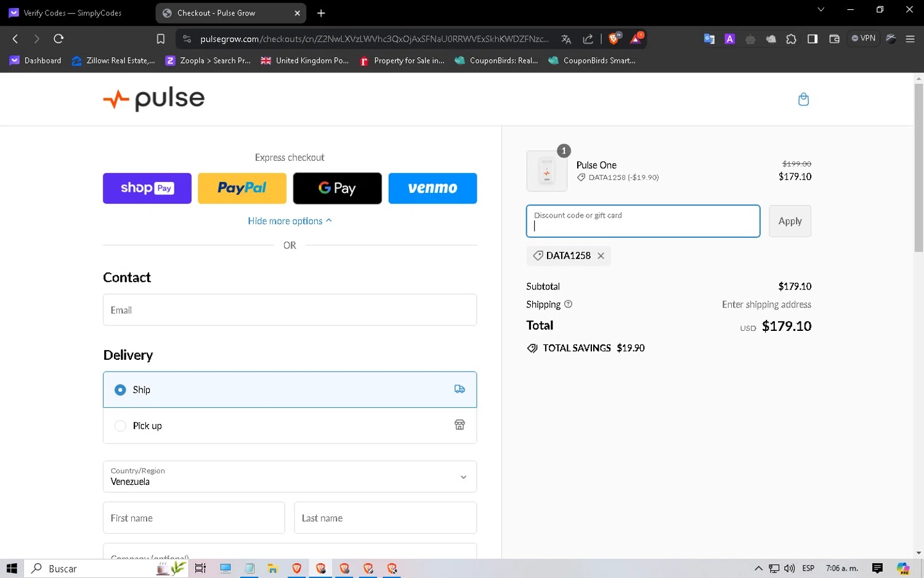Click the $19.90 total savings text
Screen dimensions: 924x578
pyautogui.click(x=630, y=348)
